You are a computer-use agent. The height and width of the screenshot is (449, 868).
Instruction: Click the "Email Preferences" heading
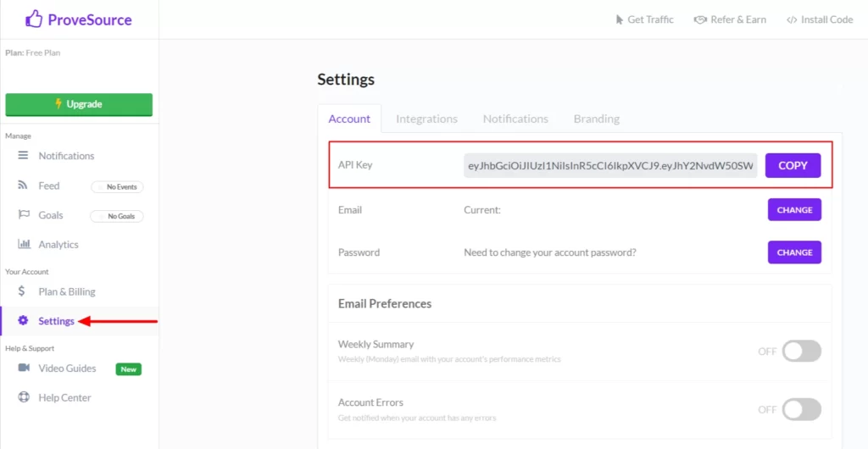point(385,303)
